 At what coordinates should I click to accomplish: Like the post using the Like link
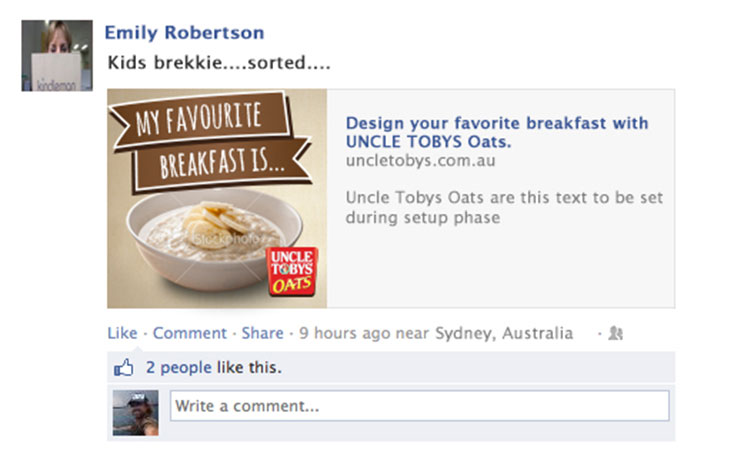point(122,333)
